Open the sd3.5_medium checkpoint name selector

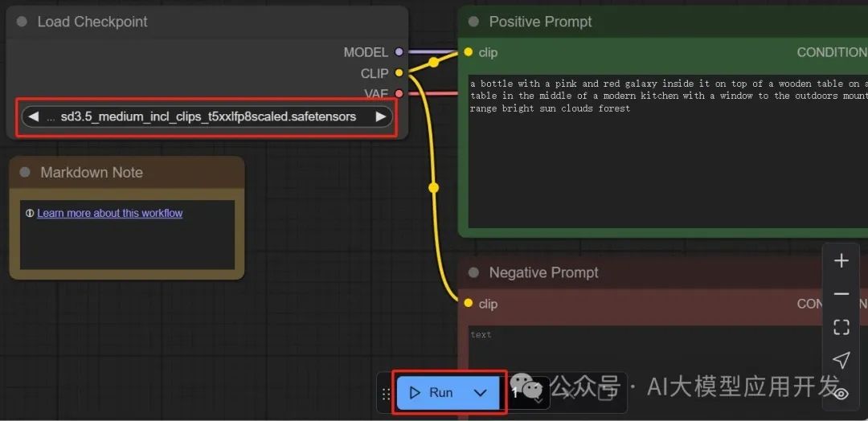[x=207, y=116]
